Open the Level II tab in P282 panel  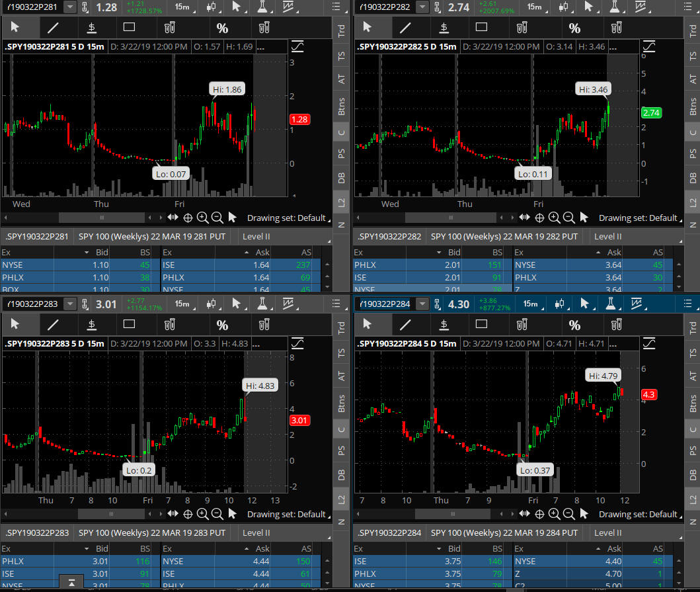point(607,236)
